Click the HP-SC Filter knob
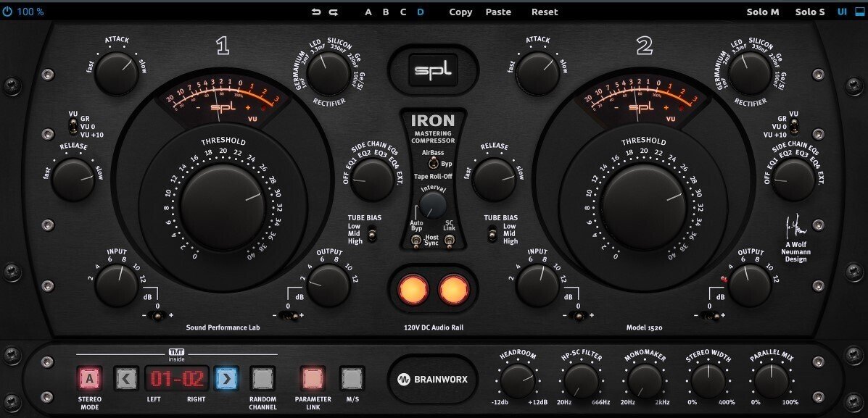Image resolution: width=868 pixels, height=418 pixels. [582, 382]
